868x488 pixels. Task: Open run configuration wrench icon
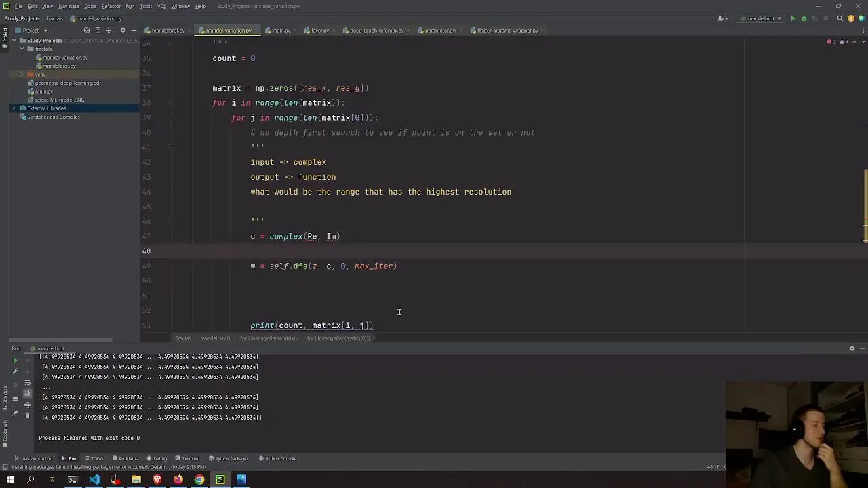[x=15, y=371]
